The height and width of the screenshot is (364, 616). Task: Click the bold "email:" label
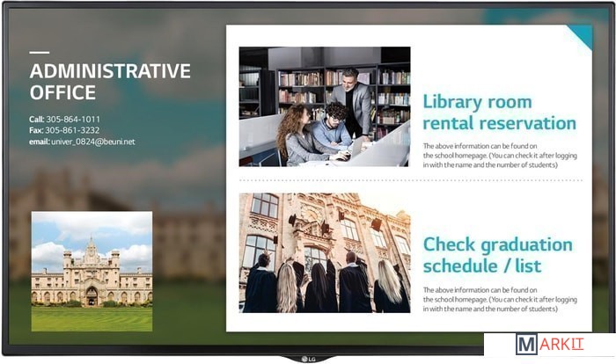coord(39,142)
